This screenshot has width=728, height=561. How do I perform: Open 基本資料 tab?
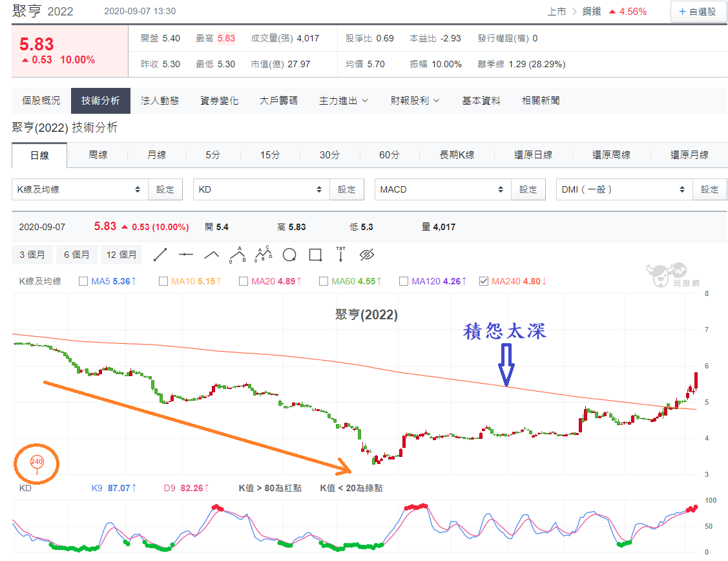481,100
